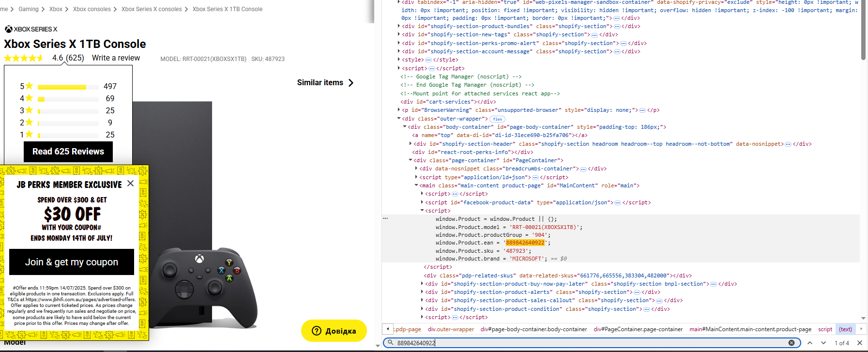Select div.outer-wrapper in DevTools breadcrumb

(451, 329)
